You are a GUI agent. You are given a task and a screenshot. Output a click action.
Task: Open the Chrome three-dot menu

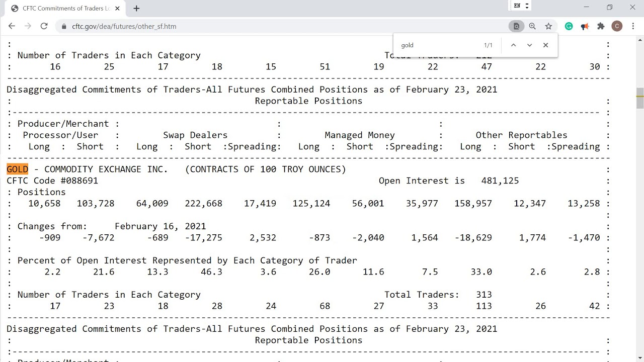632,26
